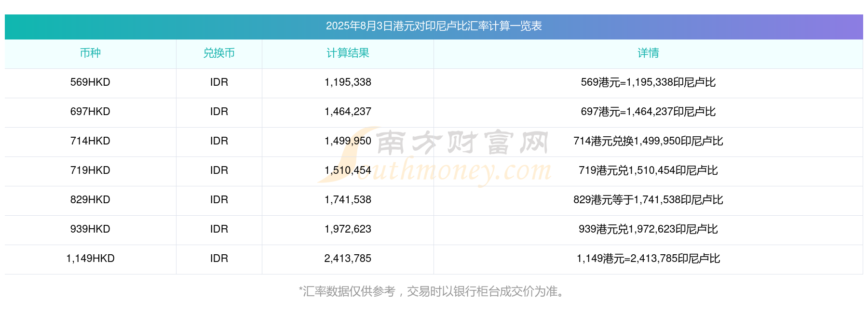The height and width of the screenshot is (313, 868).
Task: Click the result value 2,413,785
Action: pos(348,259)
